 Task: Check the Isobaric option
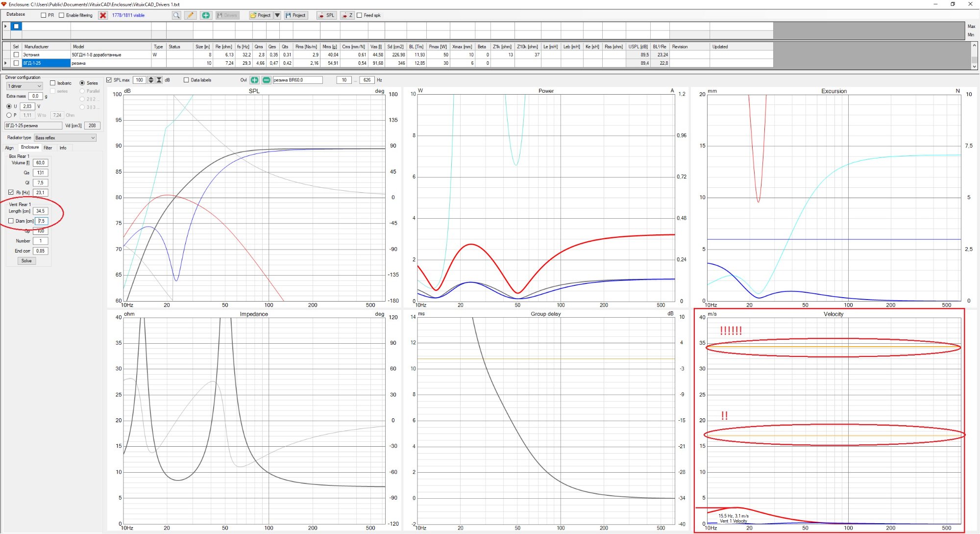(52, 83)
